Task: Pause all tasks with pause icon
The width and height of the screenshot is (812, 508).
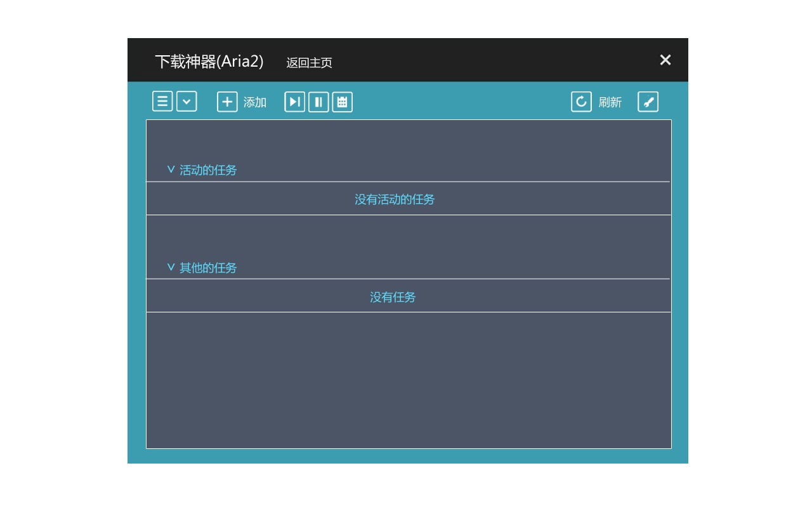Action: click(318, 102)
